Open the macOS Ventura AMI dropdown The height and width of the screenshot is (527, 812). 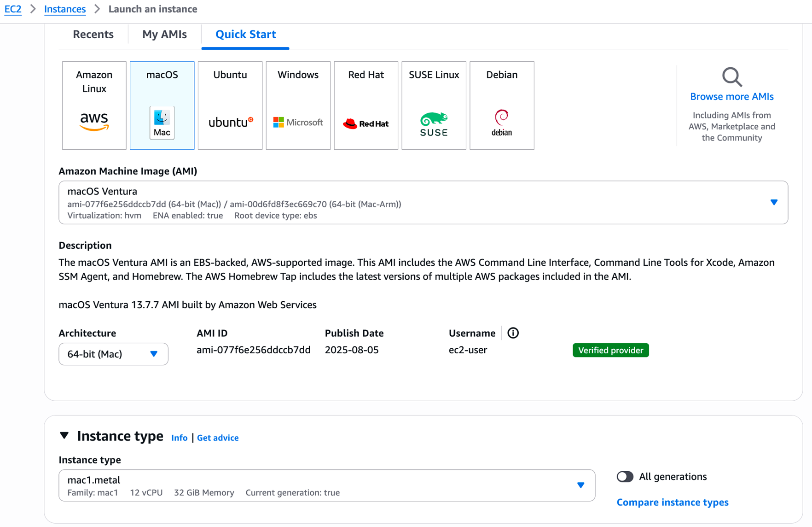coord(423,203)
